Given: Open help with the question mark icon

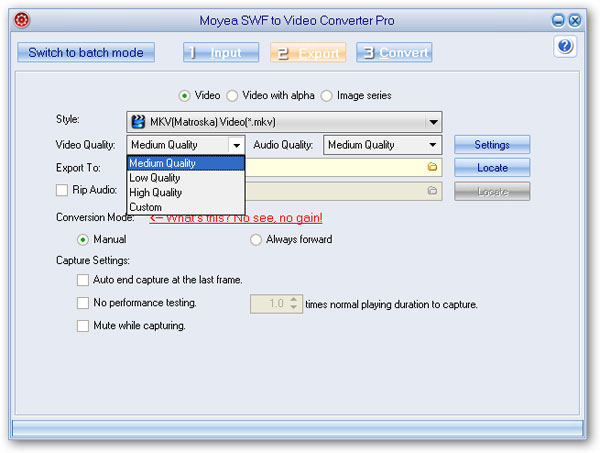Looking at the screenshot, I should point(565,46).
